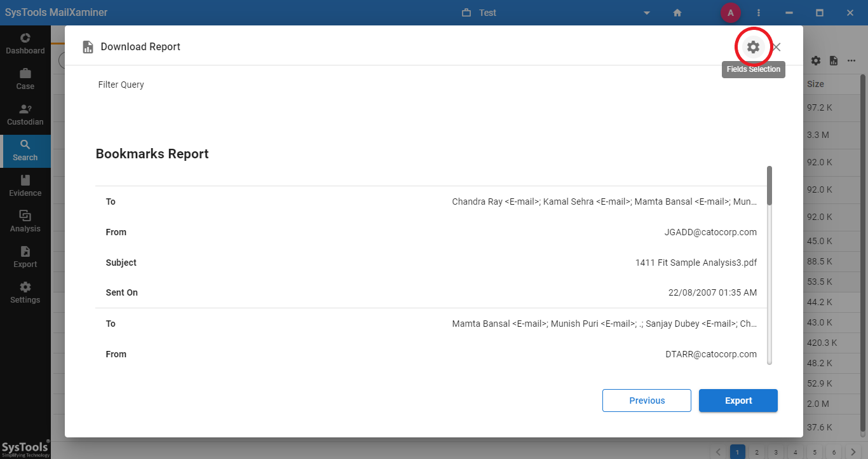Click next page arrow in pagination
Image resolution: width=868 pixels, height=459 pixels.
click(x=853, y=452)
